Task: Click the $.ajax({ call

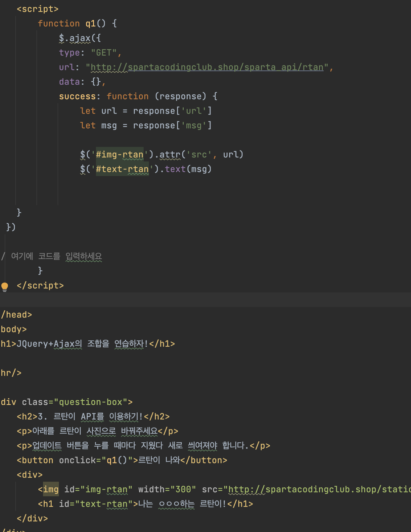Action: [80, 38]
